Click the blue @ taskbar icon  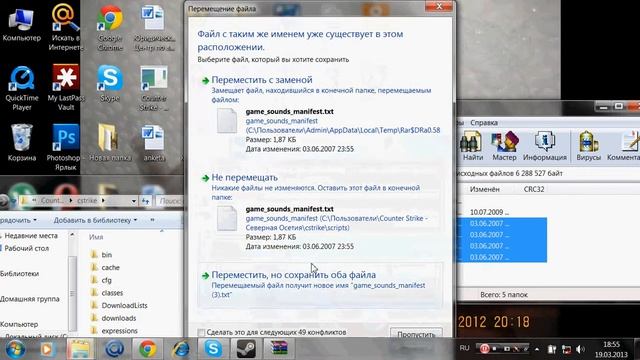click(x=115, y=349)
